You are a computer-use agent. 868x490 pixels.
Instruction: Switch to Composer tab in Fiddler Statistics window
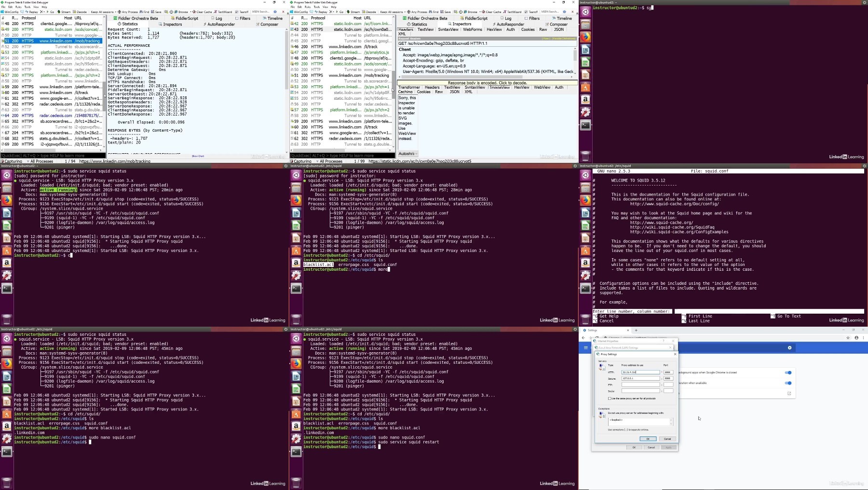click(267, 24)
